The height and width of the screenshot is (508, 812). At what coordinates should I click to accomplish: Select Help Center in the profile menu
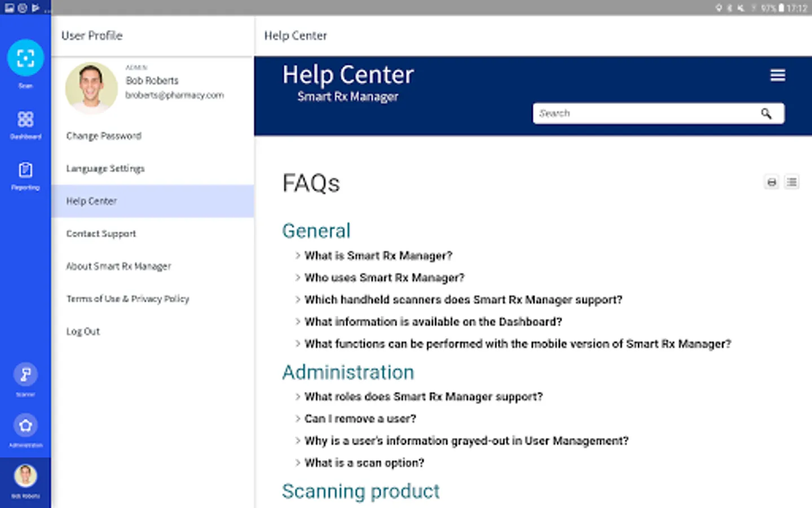pyautogui.click(x=152, y=202)
